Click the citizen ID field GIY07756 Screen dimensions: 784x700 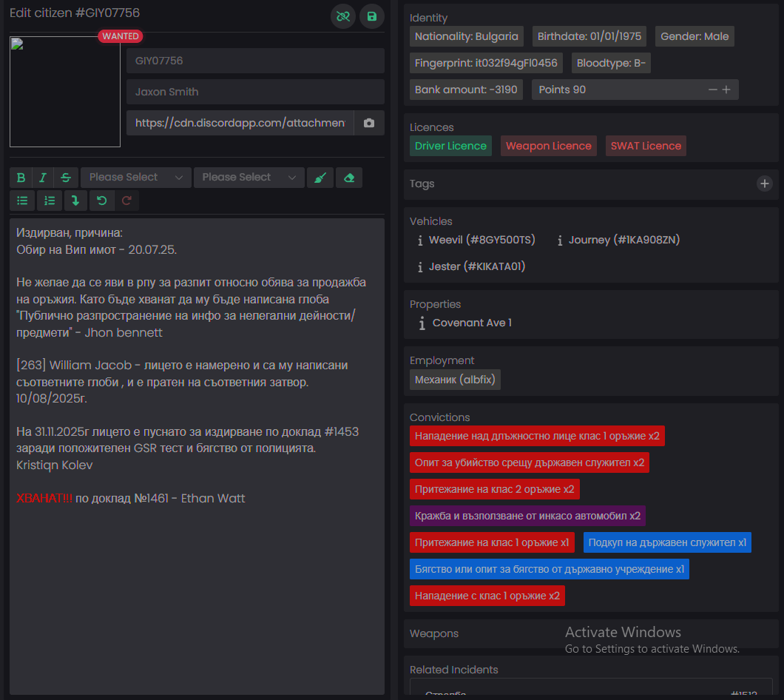point(255,61)
